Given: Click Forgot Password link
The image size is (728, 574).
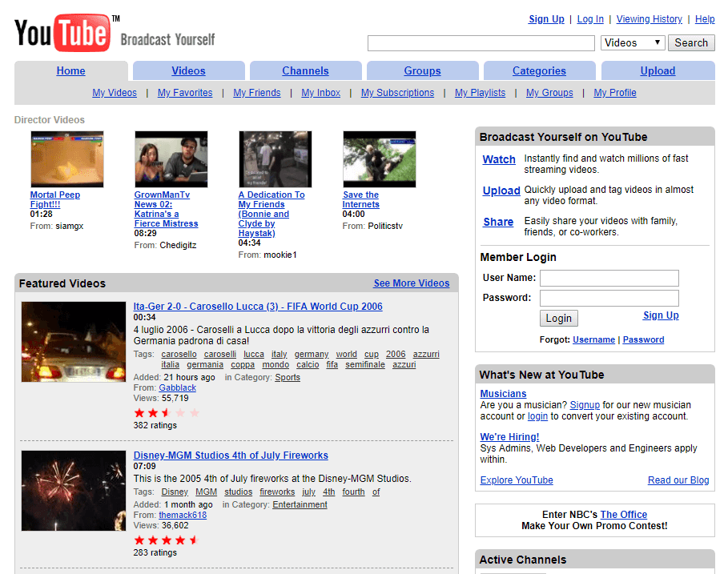Looking at the screenshot, I should pyautogui.click(x=643, y=339).
